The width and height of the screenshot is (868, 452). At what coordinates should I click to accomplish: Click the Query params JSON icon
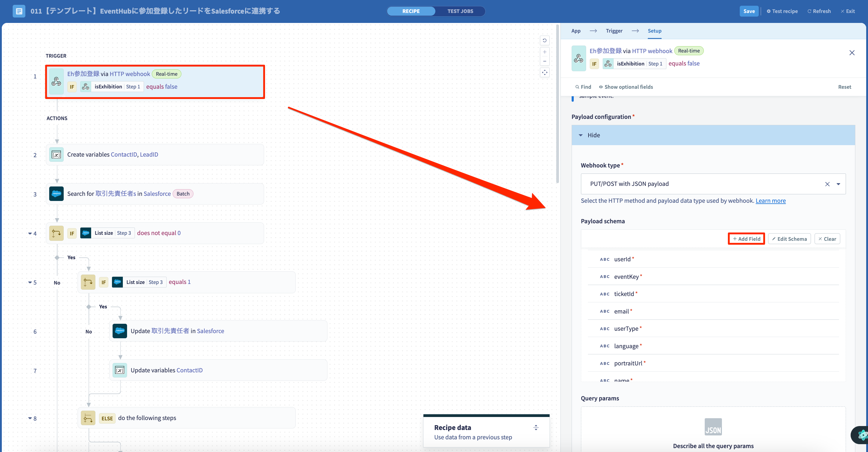pos(713,427)
